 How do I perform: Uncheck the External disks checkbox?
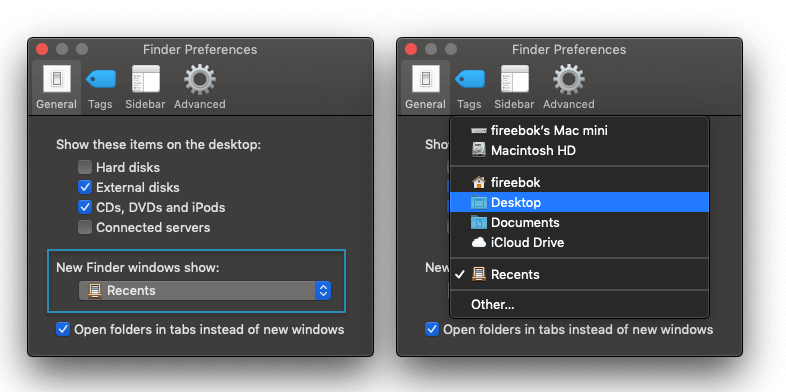pos(85,187)
